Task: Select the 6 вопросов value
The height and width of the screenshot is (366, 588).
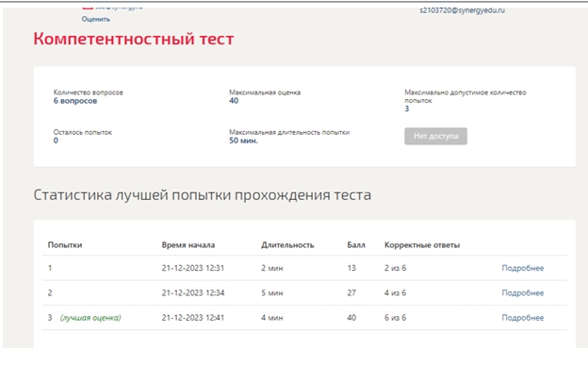Action: pos(75,101)
